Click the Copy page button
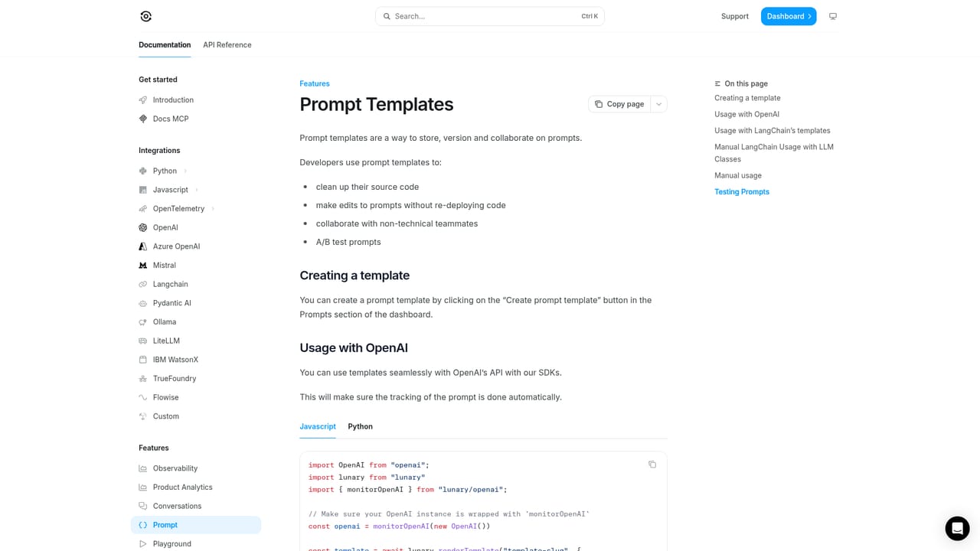The image size is (980, 551). [x=619, y=104]
